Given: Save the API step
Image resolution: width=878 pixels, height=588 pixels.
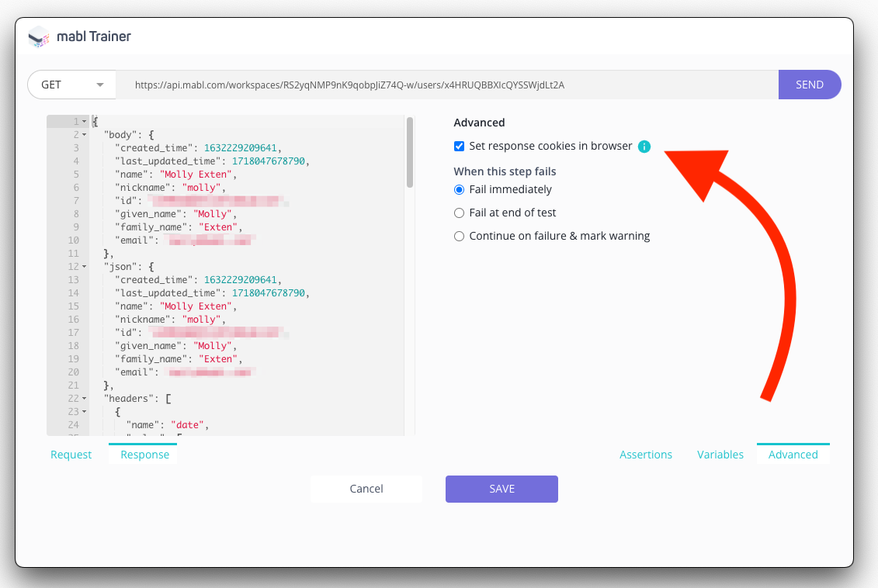Looking at the screenshot, I should (501, 489).
